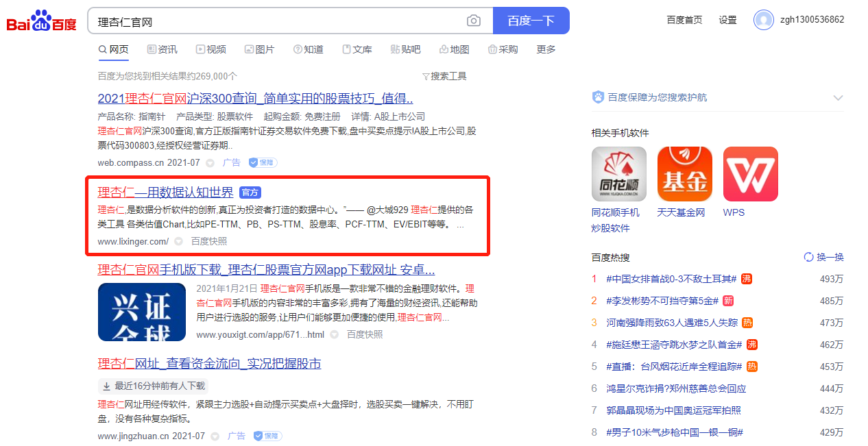This screenshot has height=446, width=868.
Task: Click 同花顺手机炒股软件 app icon
Action: click(619, 174)
